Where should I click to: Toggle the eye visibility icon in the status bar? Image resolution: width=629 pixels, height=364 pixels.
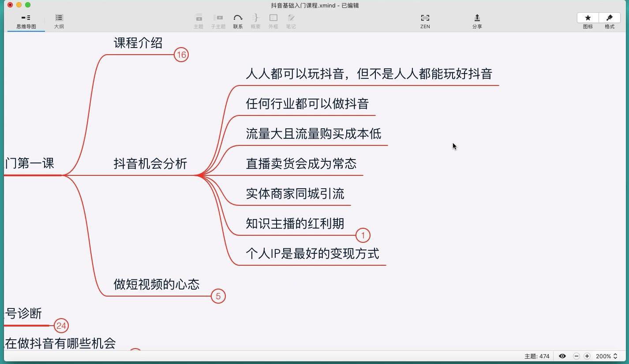pos(562,356)
